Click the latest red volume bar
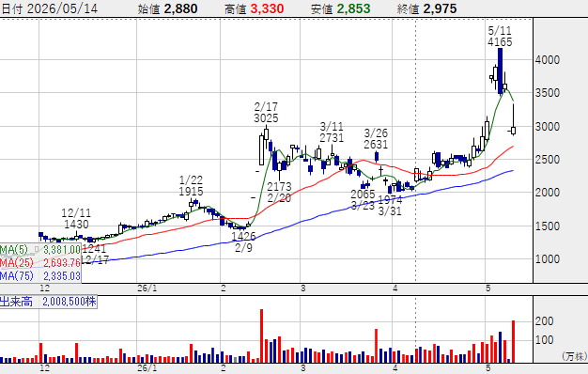Screen dimensions: 588x374 click(514, 341)
